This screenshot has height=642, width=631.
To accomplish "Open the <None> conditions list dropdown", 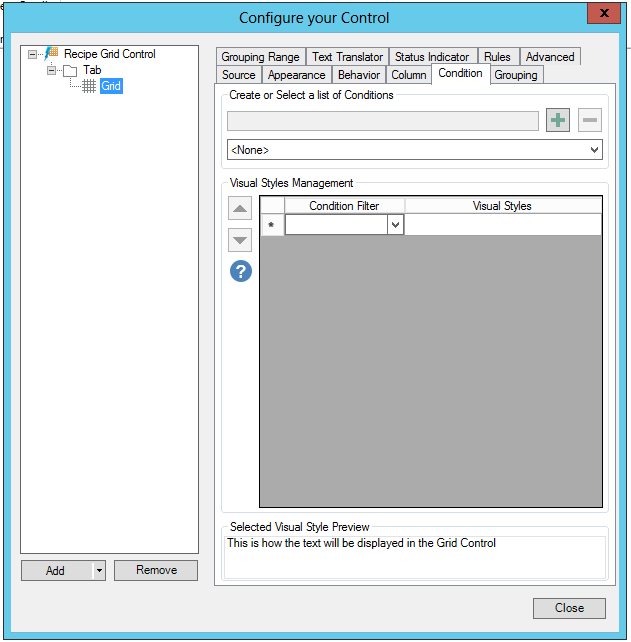I will click(x=594, y=150).
